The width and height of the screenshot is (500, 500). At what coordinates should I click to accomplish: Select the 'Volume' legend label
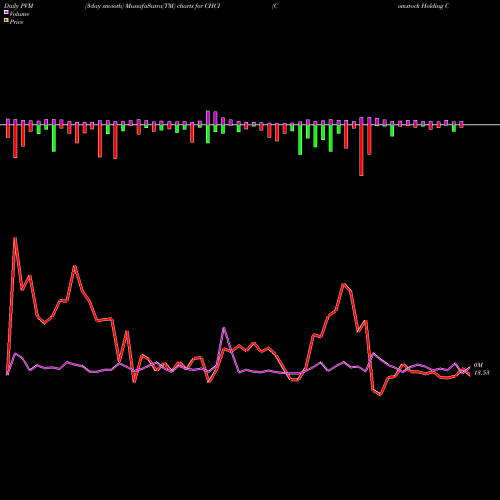[19, 14]
